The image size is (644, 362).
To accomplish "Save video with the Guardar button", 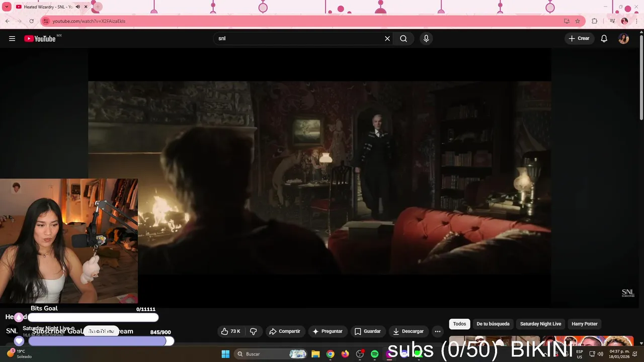I will coord(368,331).
